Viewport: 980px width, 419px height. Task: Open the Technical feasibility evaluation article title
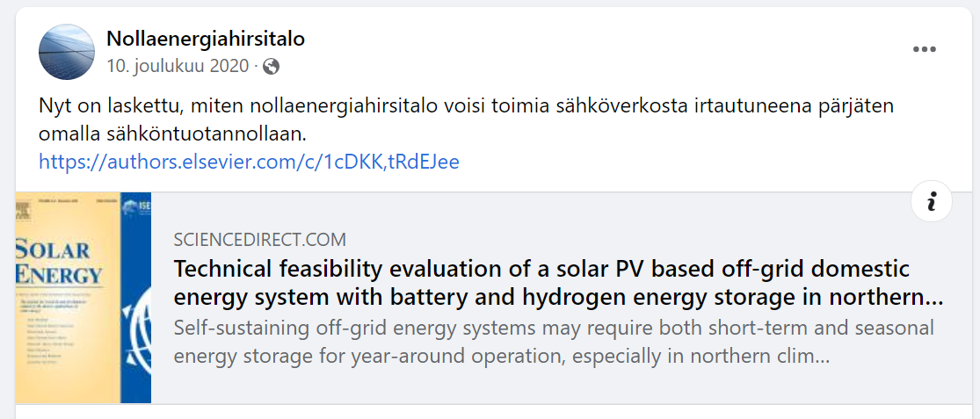(x=541, y=268)
